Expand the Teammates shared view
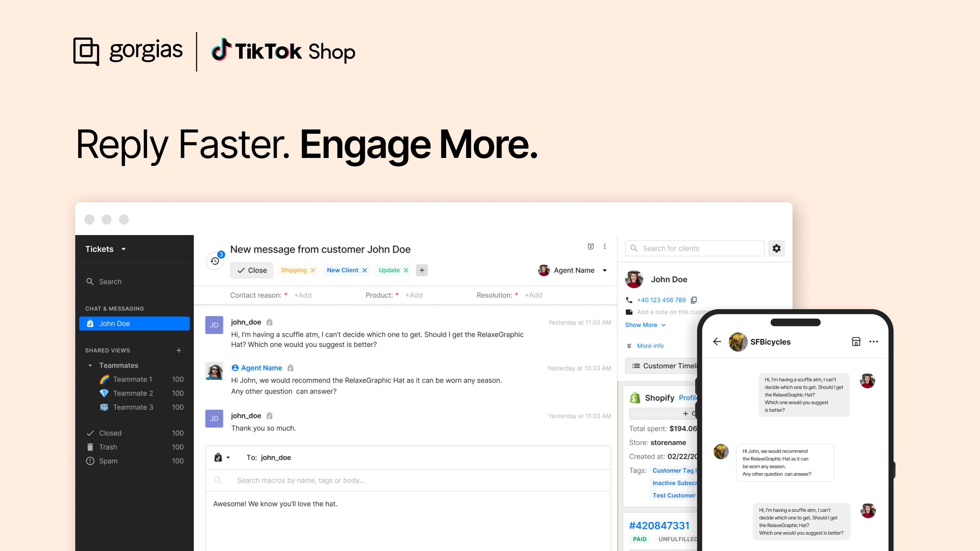 click(x=89, y=365)
